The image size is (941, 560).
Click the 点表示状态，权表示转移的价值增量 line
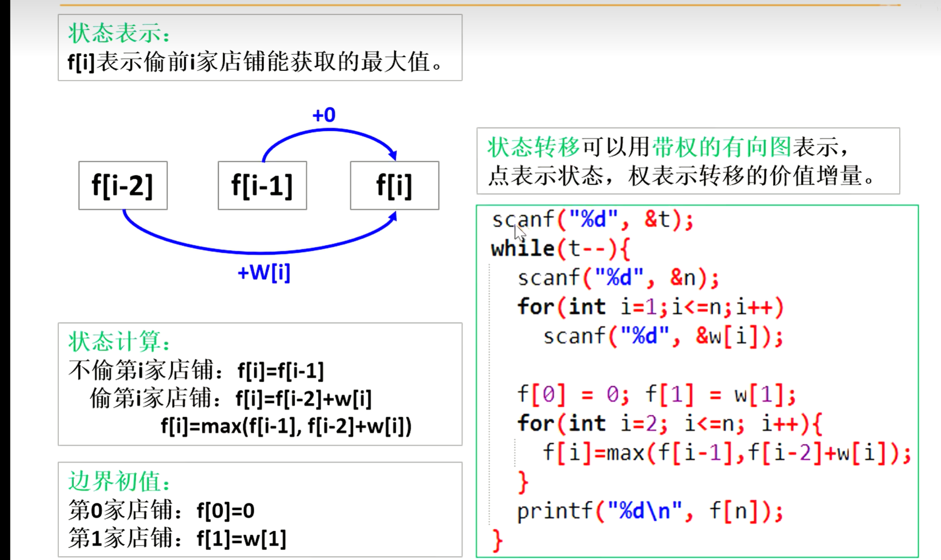pyautogui.click(x=681, y=175)
